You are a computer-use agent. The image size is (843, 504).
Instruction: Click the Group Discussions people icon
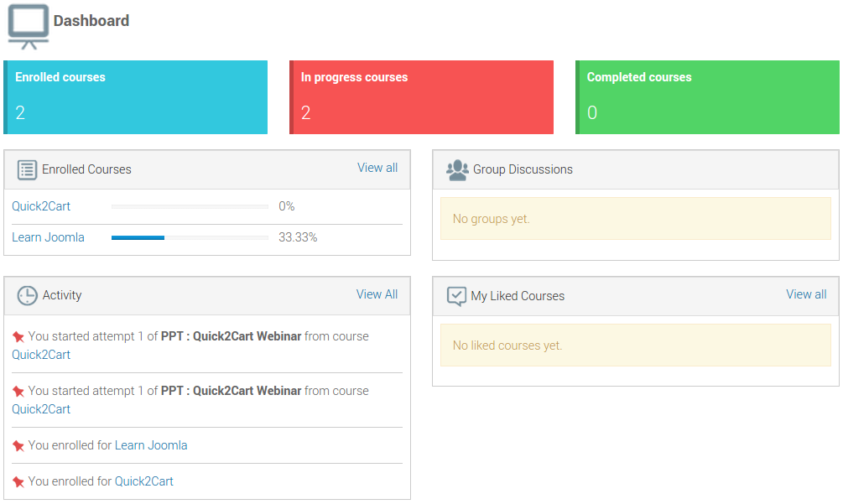coord(457,169)
